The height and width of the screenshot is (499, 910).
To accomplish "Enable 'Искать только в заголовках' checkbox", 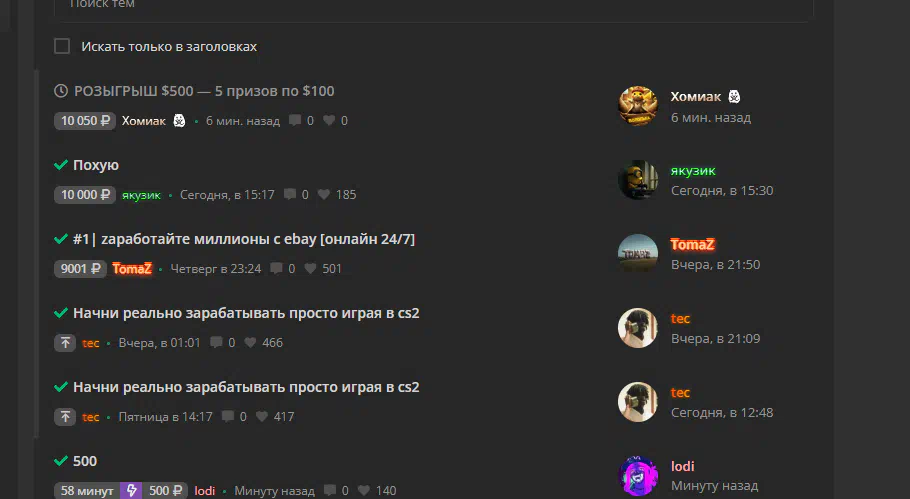I will click(x=62, y=46).
